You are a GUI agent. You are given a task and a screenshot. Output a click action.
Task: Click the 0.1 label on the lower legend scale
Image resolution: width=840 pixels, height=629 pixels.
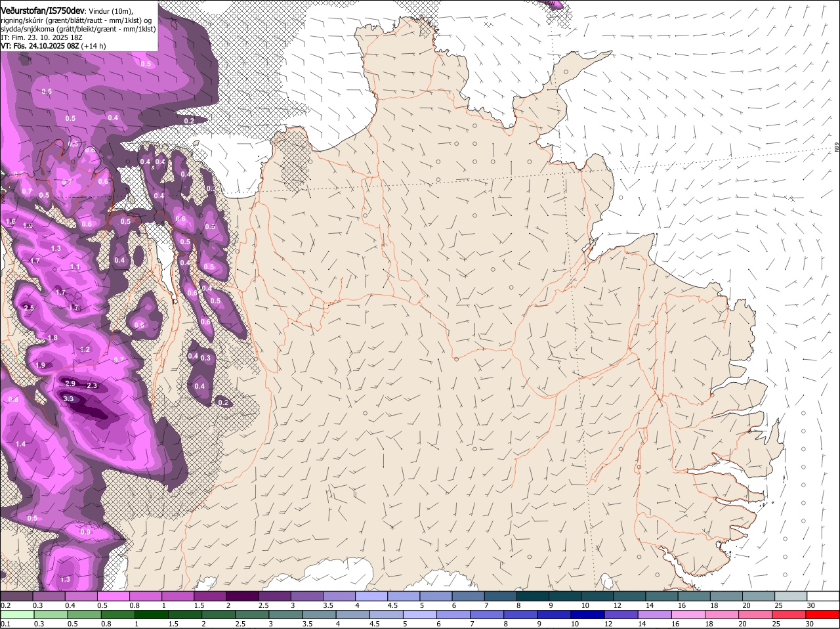point(5,624)
